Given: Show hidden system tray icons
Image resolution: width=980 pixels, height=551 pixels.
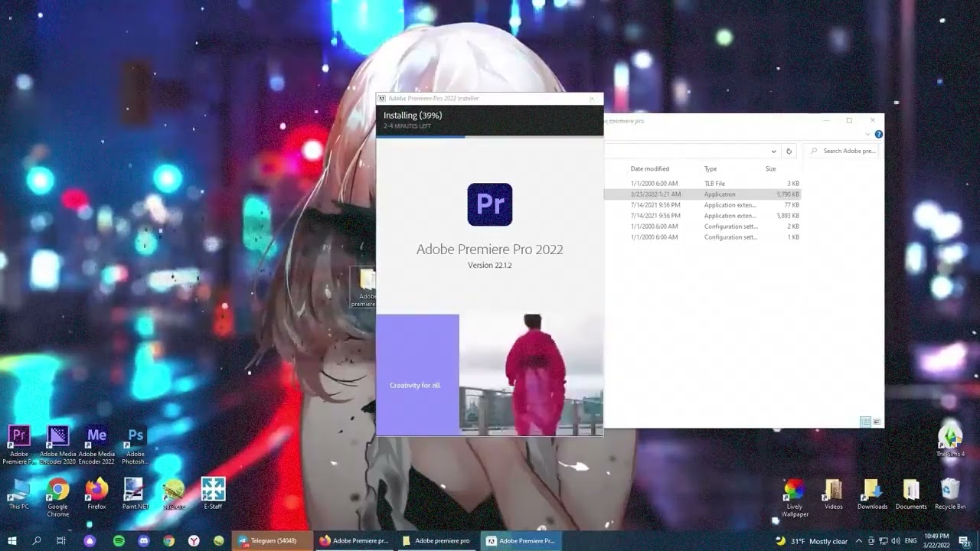Looking at the screenshot, I should [858, 541].
